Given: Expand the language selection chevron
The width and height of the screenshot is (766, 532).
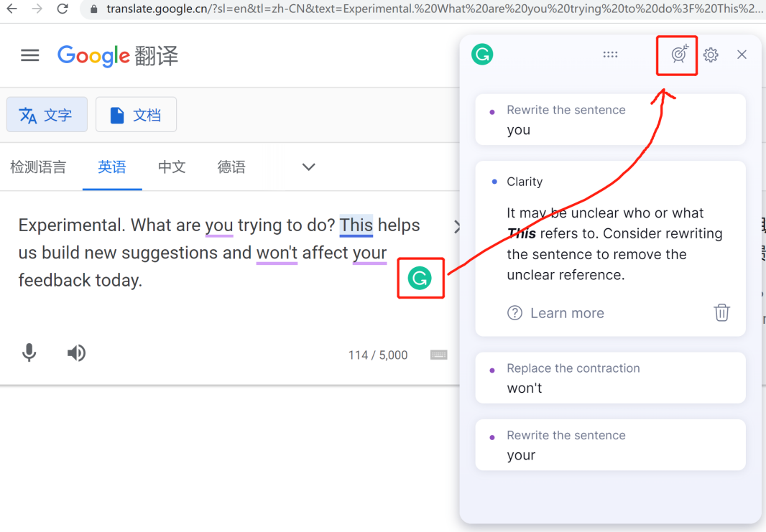Looking at the screenshot, I should 308,167.
